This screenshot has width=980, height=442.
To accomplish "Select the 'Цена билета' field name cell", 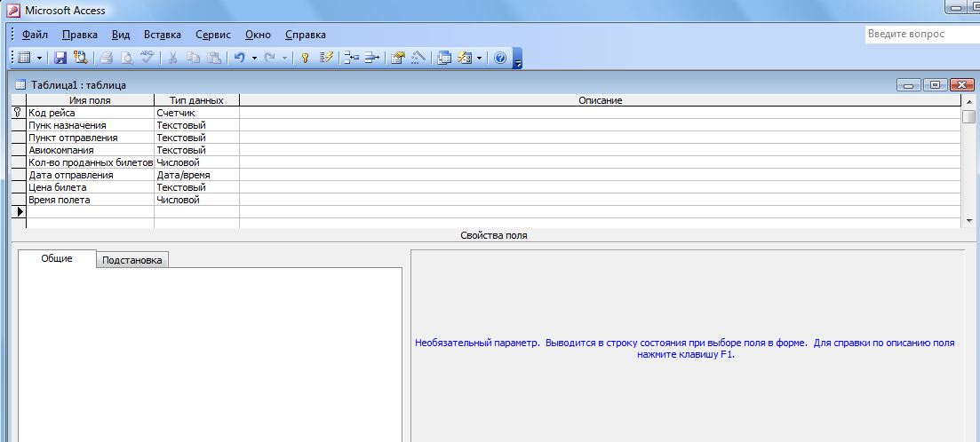I will tap(90, 187).
